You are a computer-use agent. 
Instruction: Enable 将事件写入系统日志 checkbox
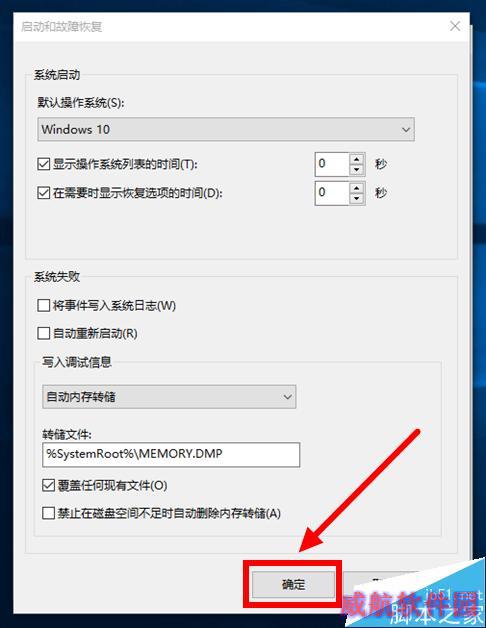point(43,306)
